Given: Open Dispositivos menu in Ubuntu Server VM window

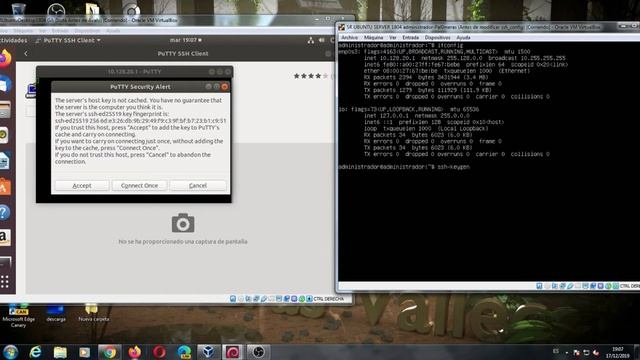Looking at the screenshot, I should 437,37.
